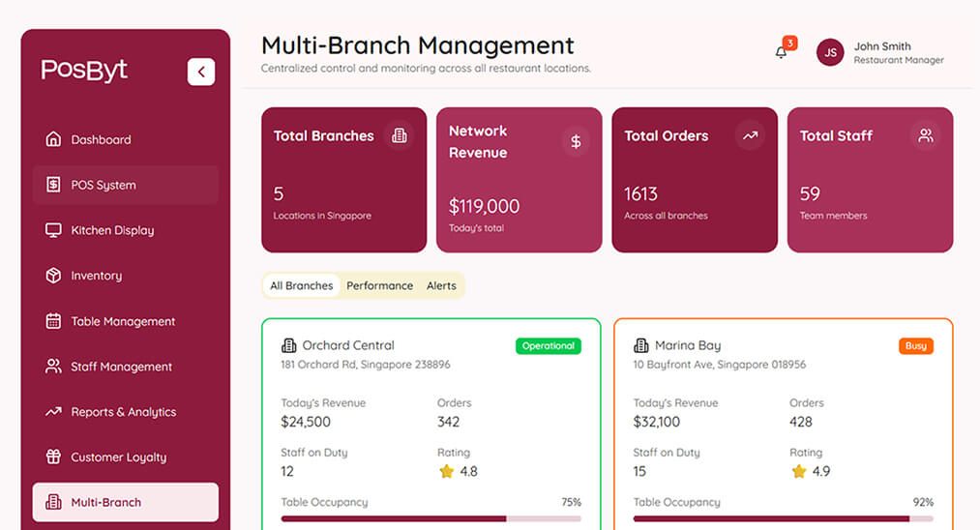
Task: Open POS System in the sidebar
Action: click(104, 185)
